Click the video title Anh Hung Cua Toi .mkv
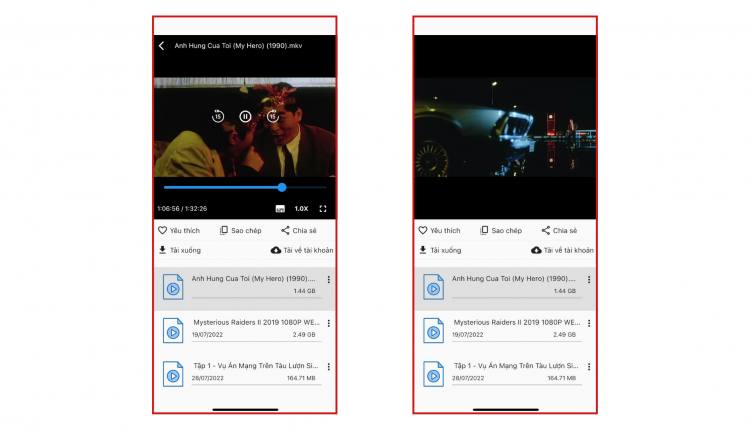This screenshot has height=430, width=750. click(x=238, y=46)
